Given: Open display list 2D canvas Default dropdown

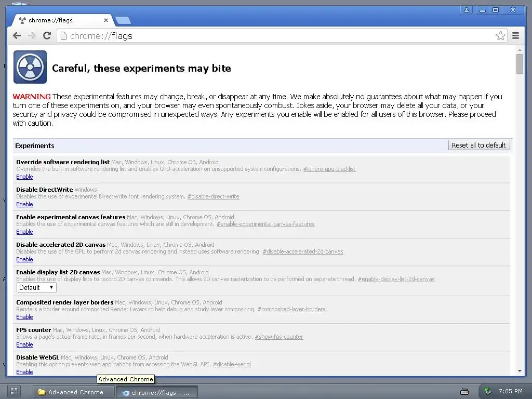Looking at the screenshot, I should point(36,287).
